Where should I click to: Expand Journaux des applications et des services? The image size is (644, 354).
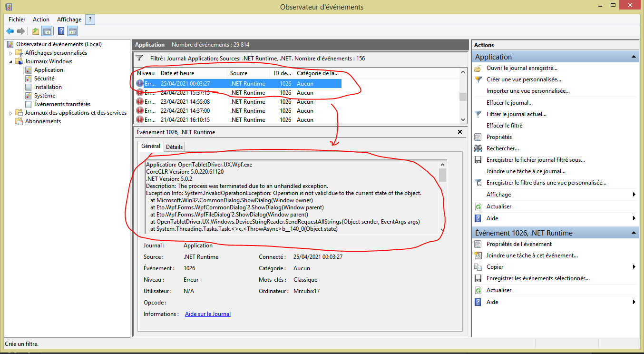11,113
